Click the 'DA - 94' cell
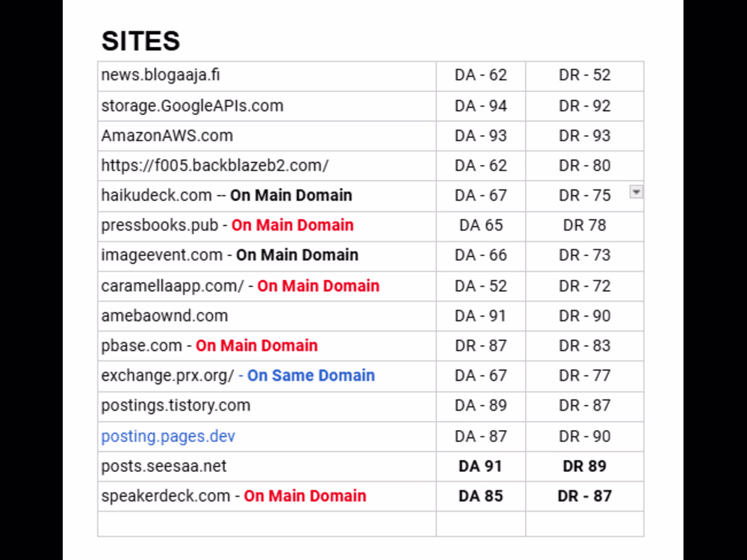This screenshot has height=560, width=747. click(480, 106)
